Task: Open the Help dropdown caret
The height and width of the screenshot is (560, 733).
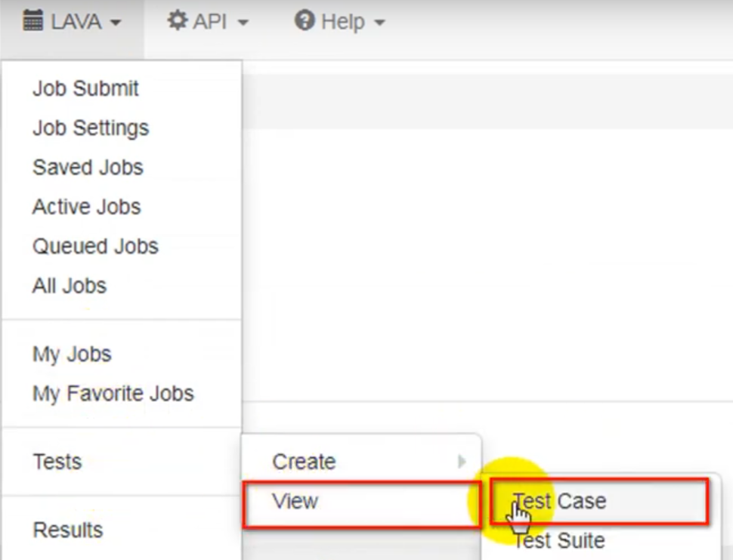Action: coord(379,22)
